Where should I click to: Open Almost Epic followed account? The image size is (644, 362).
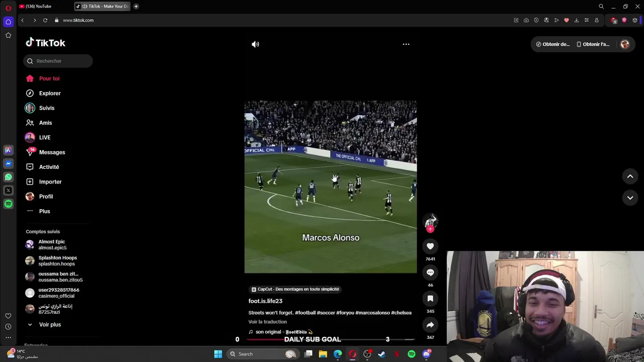(x=52, y=245)
